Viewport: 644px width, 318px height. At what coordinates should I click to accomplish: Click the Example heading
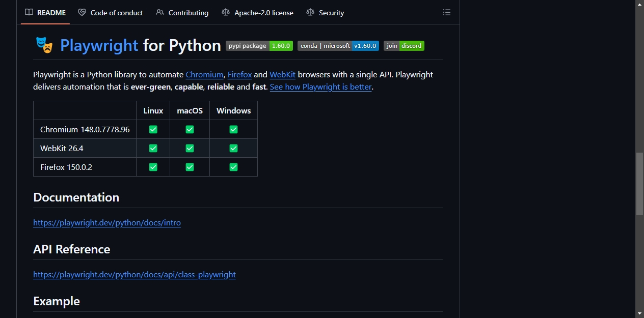pyautogui.click(x=57, y=301)
